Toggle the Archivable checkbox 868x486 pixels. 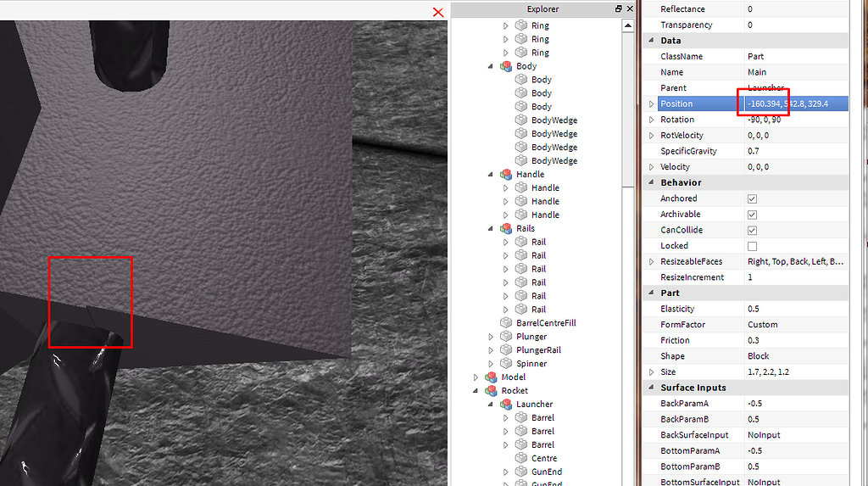(x=753, y=215)
